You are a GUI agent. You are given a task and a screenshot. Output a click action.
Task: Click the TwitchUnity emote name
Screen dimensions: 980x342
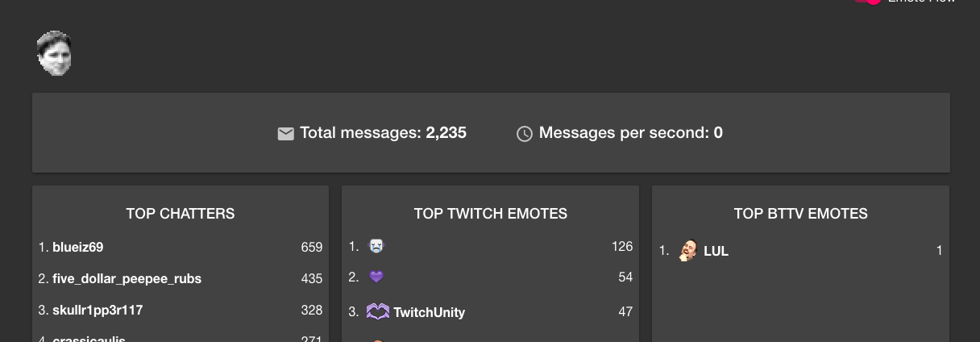click(x=429, y=312)
